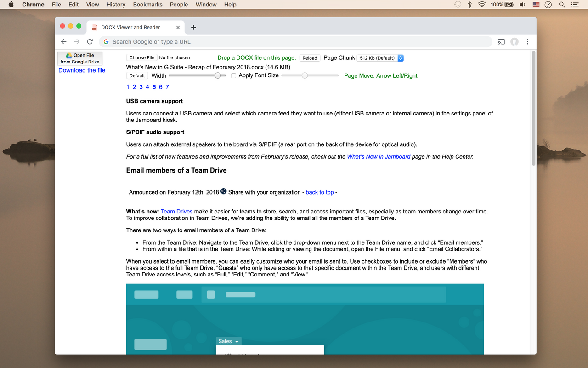Screen dimensions: 588x368
Task: Refresh the page with the reload icon
Action: coord(90,41)
